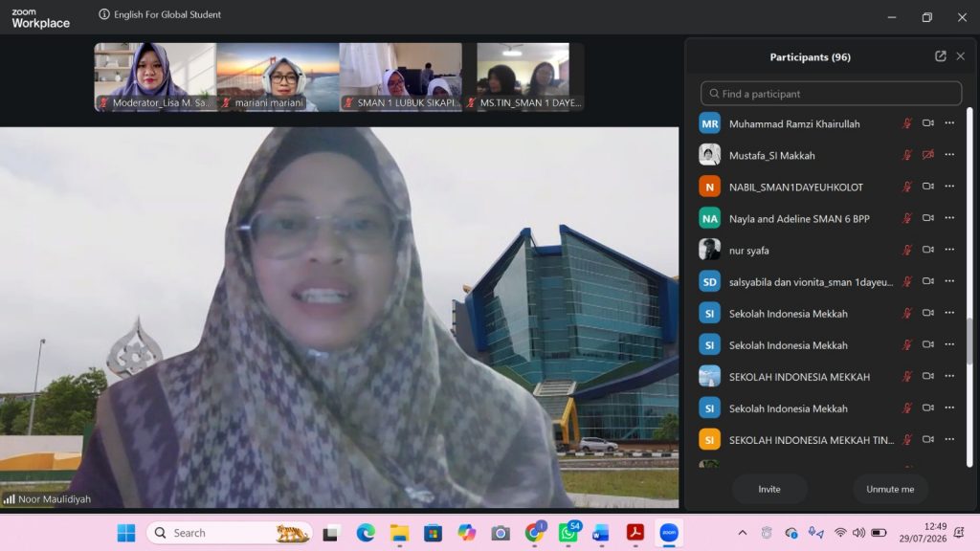The image size is (980, 551).
Task: Open Windows Start menu
Action: tap(125, 533)
